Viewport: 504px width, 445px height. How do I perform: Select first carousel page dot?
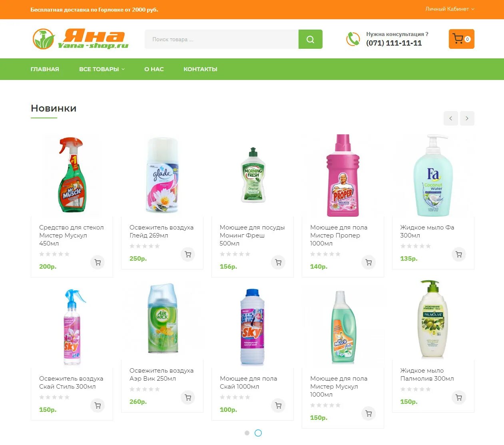[247, 433]
